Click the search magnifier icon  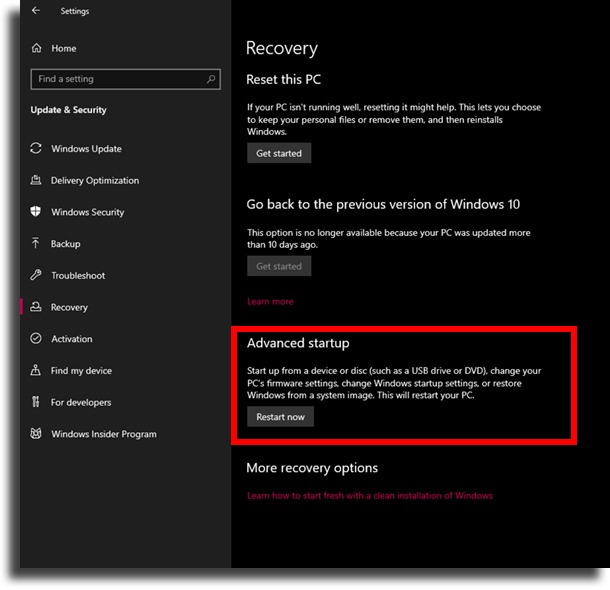pyautogui.click(x=211, y=79)
